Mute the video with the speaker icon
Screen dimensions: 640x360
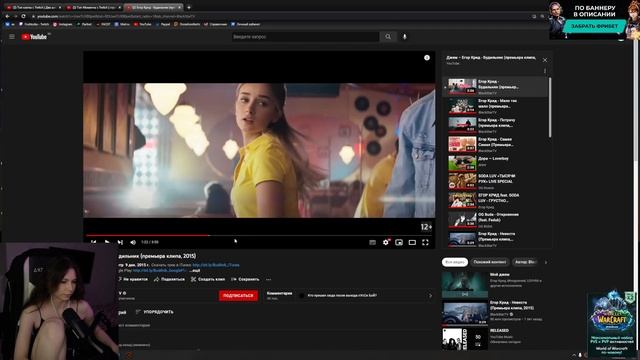point(133,242)
